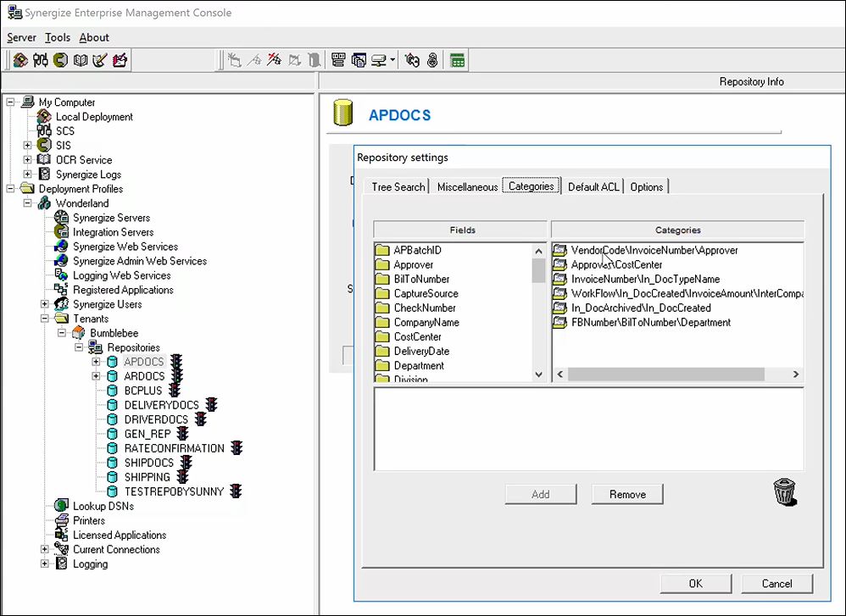The width and height of the screenshot is (846, 616).
Task: Click Fields list scrollbar down arrow
Action: coord(538,375)
